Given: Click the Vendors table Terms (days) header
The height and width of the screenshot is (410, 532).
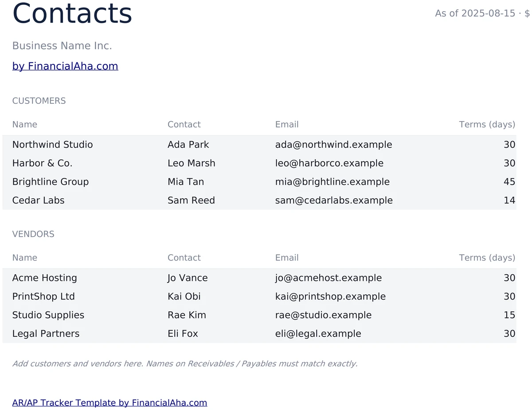Looking at the screenshot, I should coord(487,257).
